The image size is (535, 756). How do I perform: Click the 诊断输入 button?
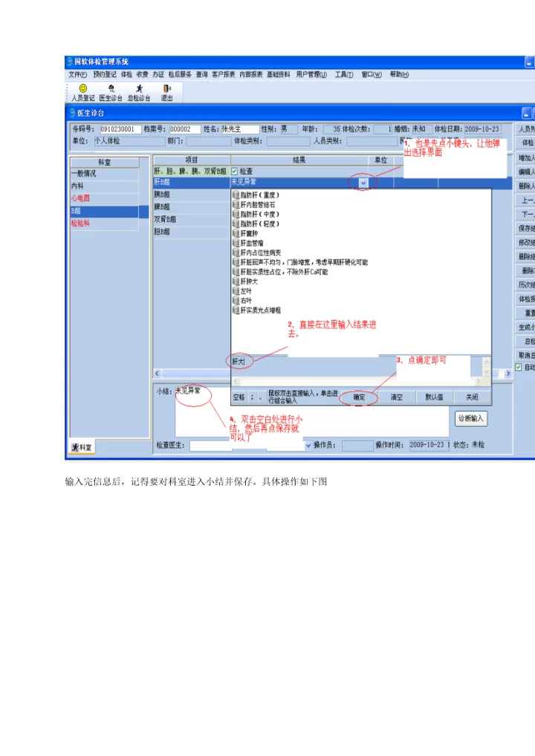coord(471,419)
